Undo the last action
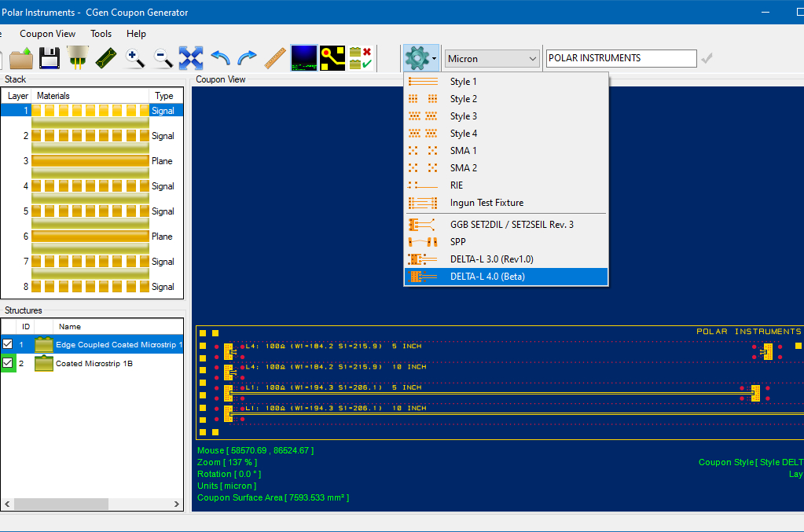804x532 pixels. coord(221,58)
